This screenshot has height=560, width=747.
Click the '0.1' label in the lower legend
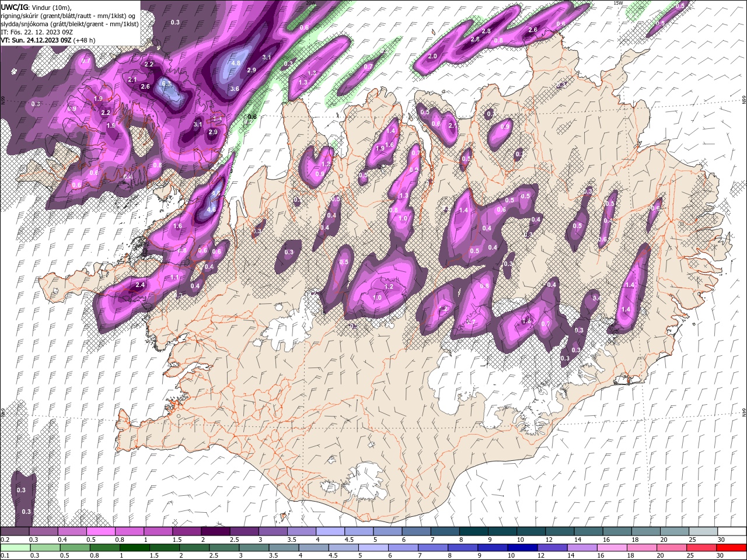[x=5, y=556]
